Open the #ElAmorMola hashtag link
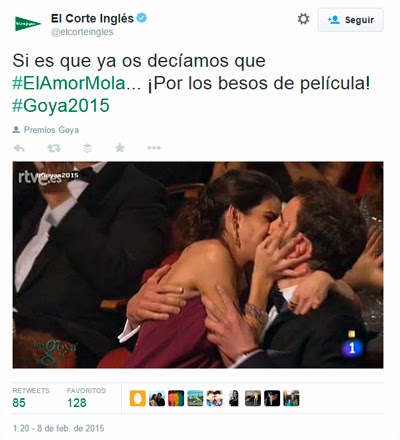The width and height of the screenshot is (400, 440). 74,83
